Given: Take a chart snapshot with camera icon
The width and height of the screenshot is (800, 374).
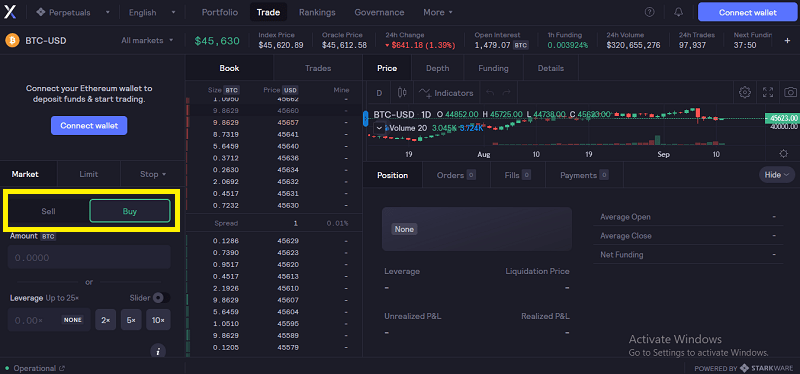Looking at the screenshot, I should [790, 92].
